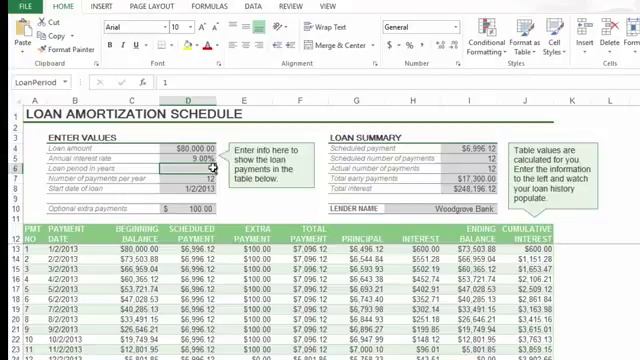Select the Woodgrove Bank lender cell
This screenshot has height=360, width=640.
click(x=441, y=209)
